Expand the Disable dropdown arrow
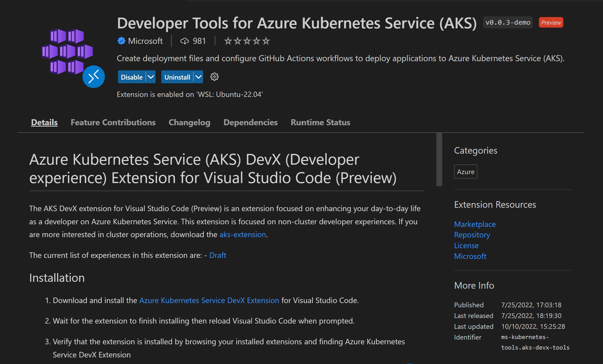The height and width of the screenshot is (364, 603). [x=151, y=77]
